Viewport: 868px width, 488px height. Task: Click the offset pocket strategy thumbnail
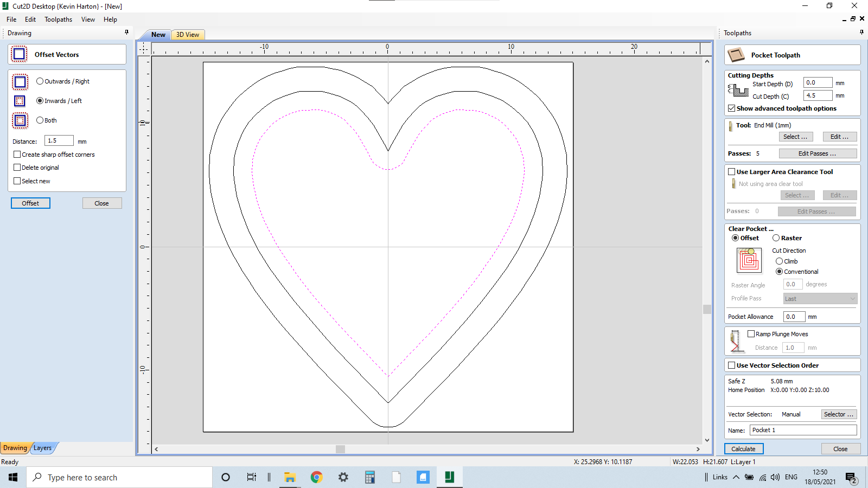tap(749, 260)
